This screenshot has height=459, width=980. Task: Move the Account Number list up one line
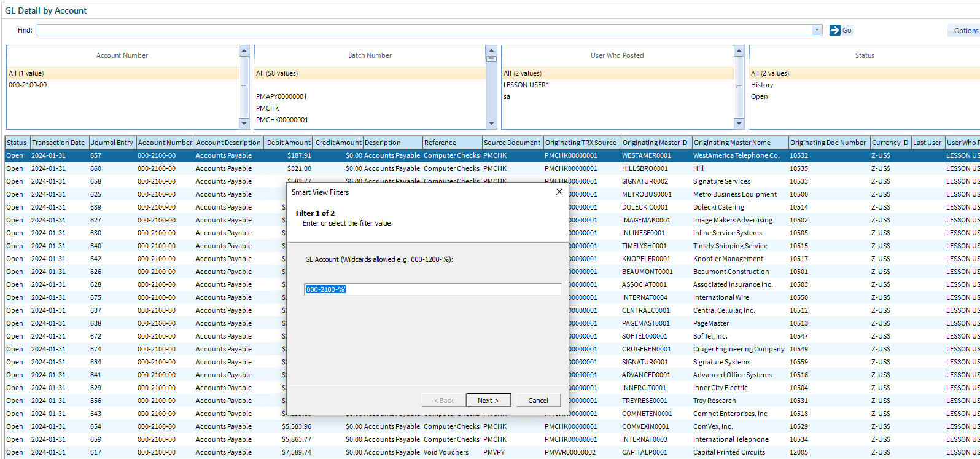244,50
